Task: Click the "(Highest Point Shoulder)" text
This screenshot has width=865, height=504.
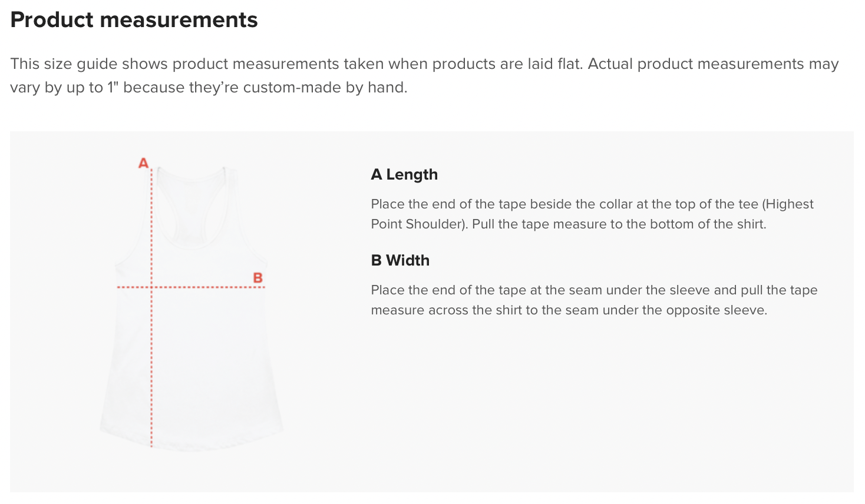Action: (x=592, y=214)
